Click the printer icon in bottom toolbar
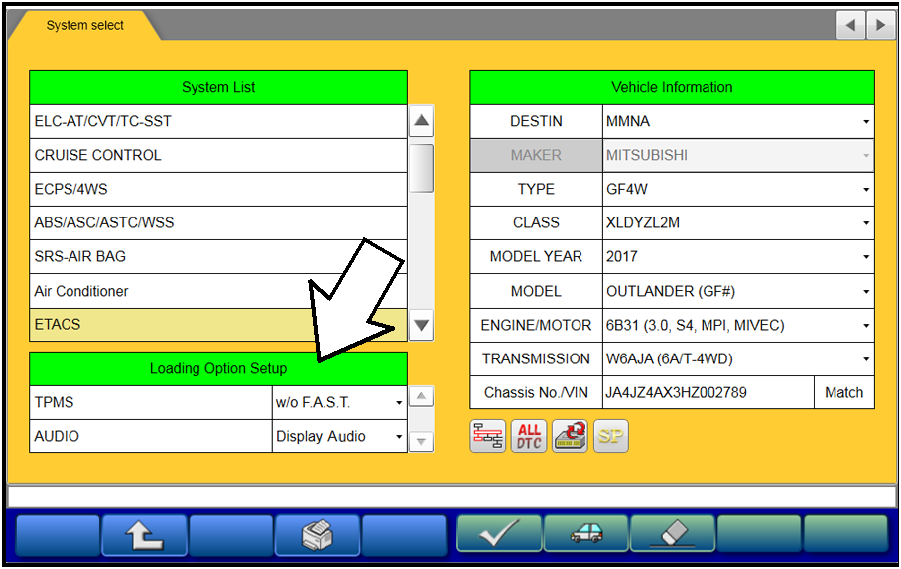 (x=317, y=534)
